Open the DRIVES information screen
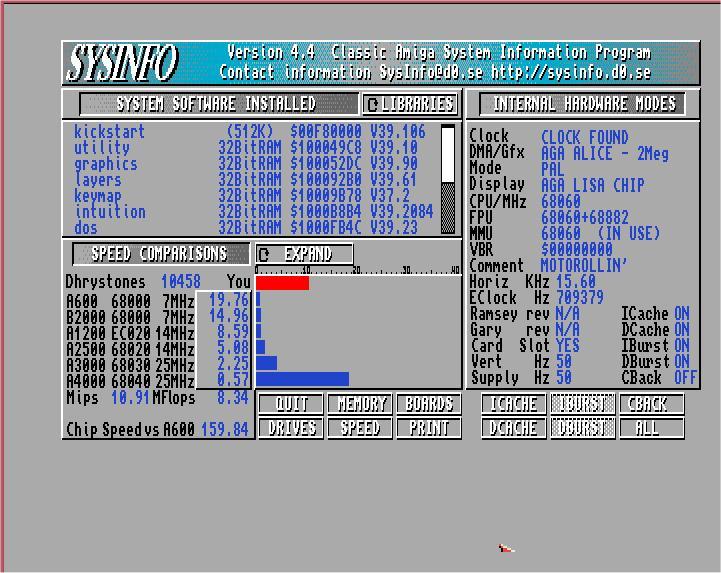This screenshot has height=573, width=721. [291, 428]
